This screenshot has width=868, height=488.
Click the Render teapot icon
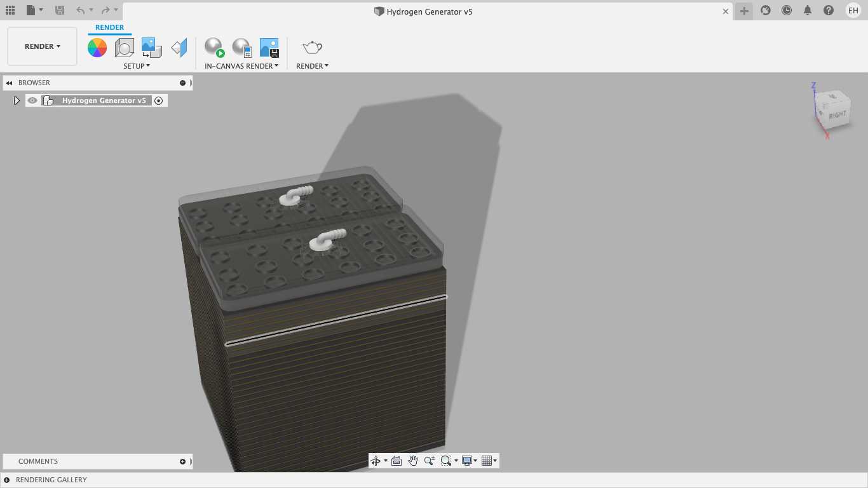point(312,48)
